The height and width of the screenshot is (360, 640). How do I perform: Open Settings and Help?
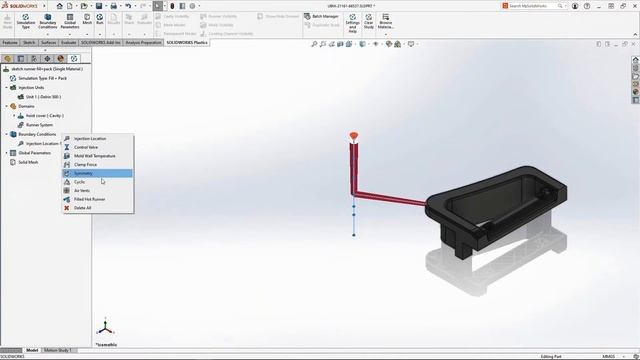click(x=352, y=23)
